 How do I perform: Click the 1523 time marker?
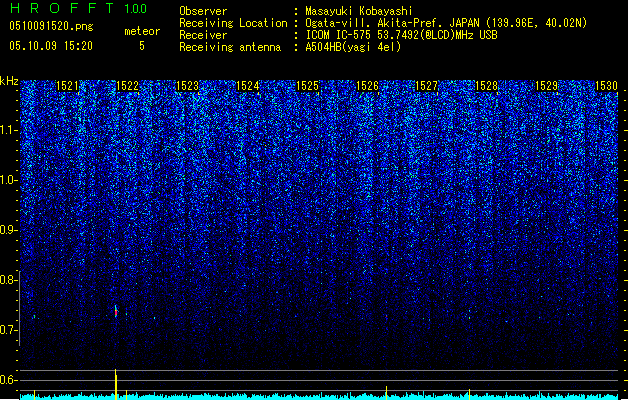click(187, 86)
